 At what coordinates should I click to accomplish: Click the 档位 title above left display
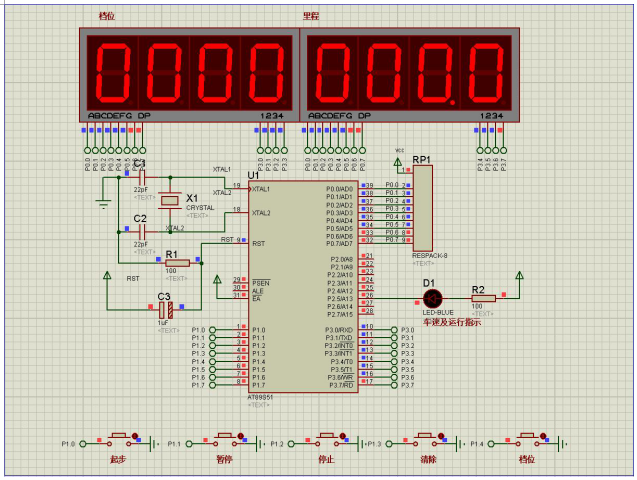tap(107, 16)
